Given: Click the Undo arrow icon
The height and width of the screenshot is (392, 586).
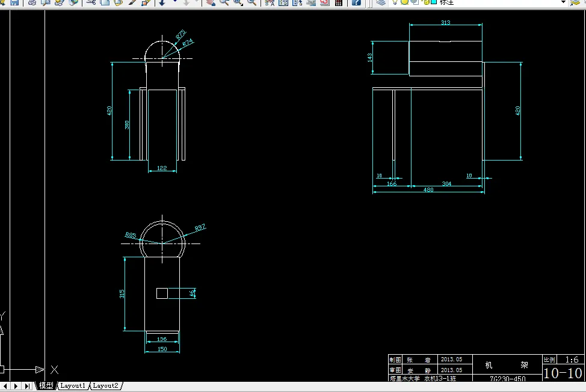Looking at the screenshot, I should pyautogui.click(x=162, y=2).
